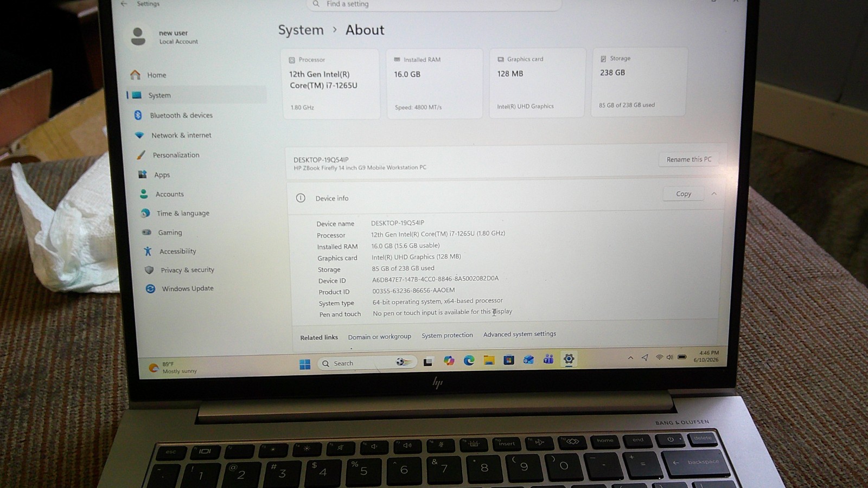The height and width of the screenshot is (488, 868).
Task: Click the back arrow in Settings title bar
Action: click(x=124, y=3)
